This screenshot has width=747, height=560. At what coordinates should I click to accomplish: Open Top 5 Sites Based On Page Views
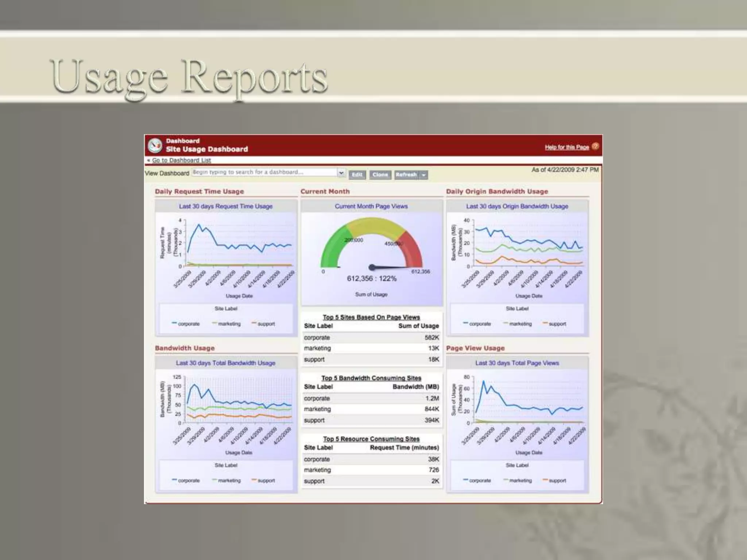click(371, 317)
